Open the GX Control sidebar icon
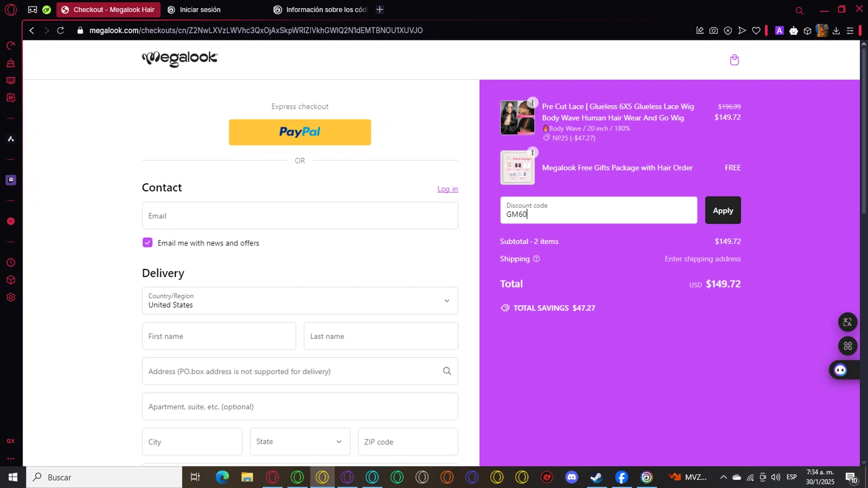The width and height of the screenshot is (868, 488). (x=10, y=46)
